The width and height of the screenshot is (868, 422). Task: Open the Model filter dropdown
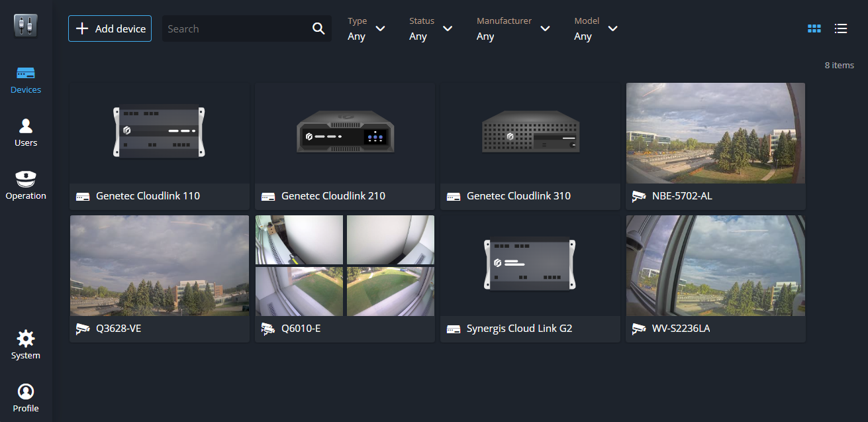[x=595, y=29]
